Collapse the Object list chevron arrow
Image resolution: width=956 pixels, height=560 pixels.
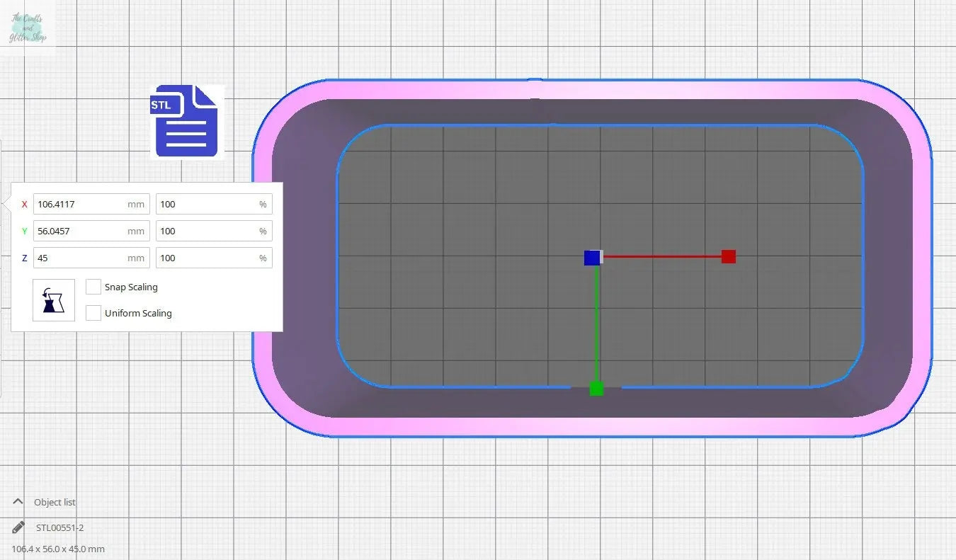(x=18, y=501)
